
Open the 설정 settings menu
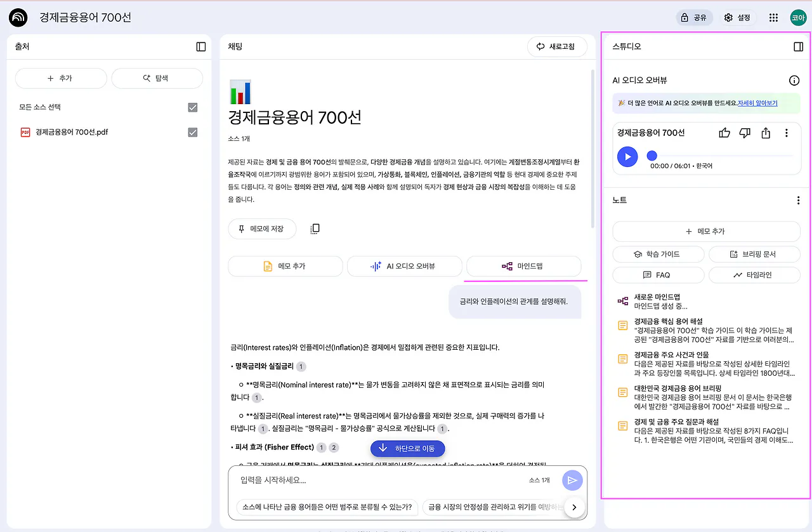click(x=737, y=18)
